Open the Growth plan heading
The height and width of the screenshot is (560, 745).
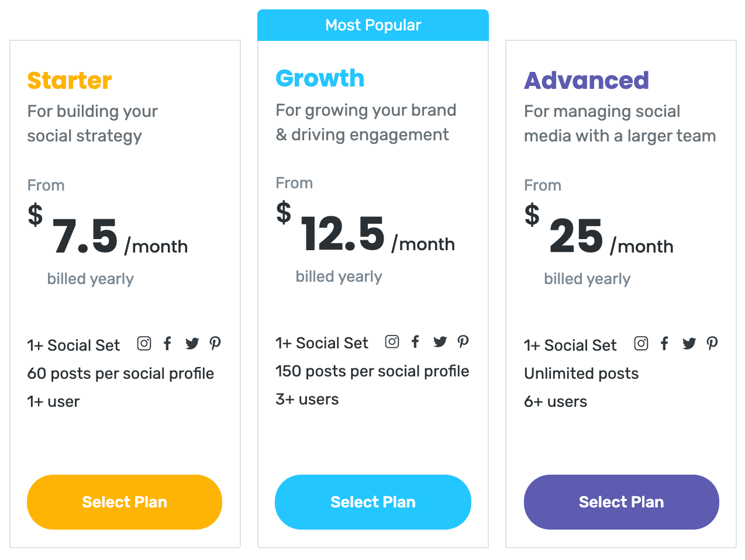click(320, 77)
